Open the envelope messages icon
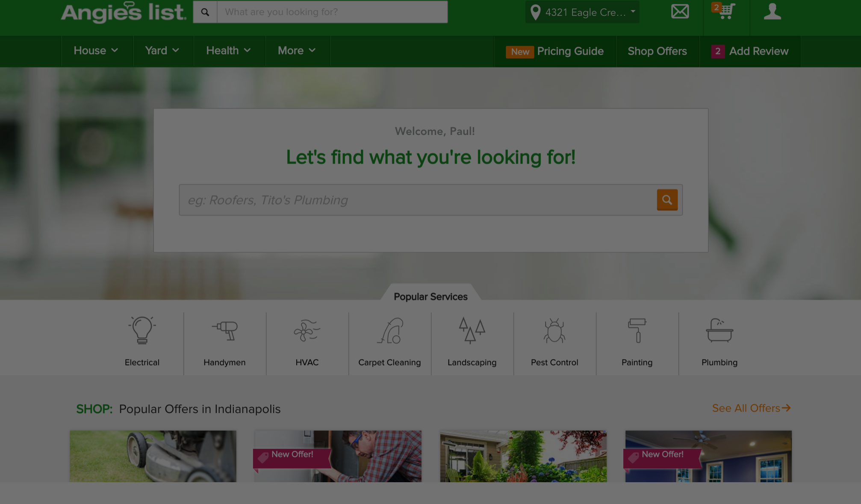The width and height of the screenshot is (861, 504). 680,12
